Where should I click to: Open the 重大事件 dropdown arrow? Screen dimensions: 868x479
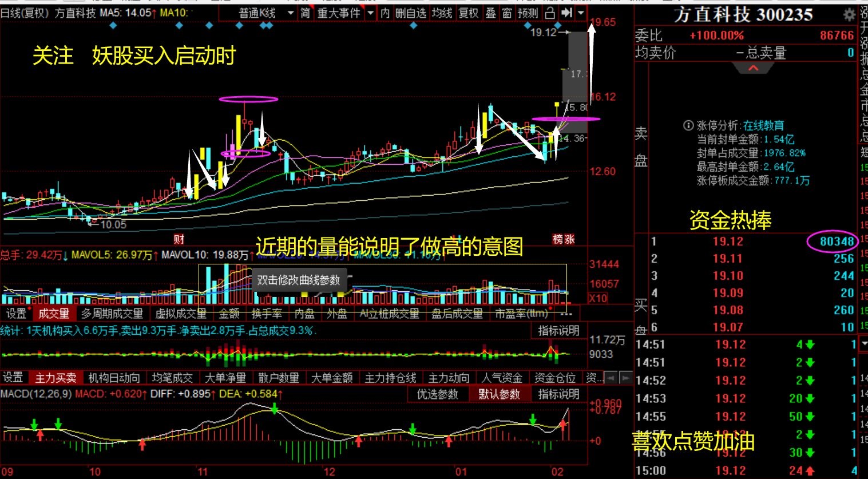(370, 13)
